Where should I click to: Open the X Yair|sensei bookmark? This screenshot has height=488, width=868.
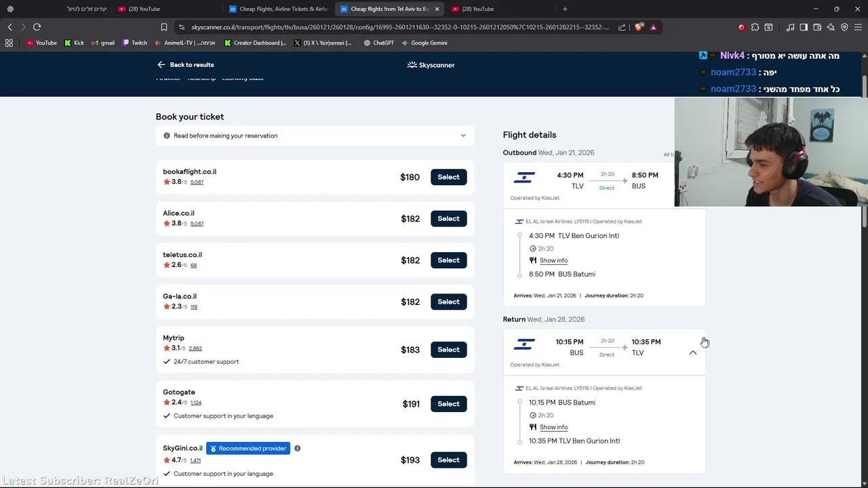(x=323, y=43)
